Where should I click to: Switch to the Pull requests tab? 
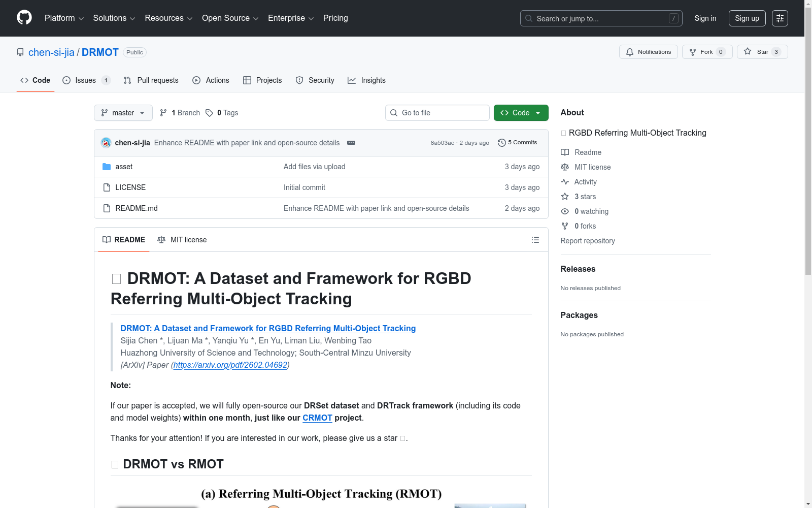(151, 80)
